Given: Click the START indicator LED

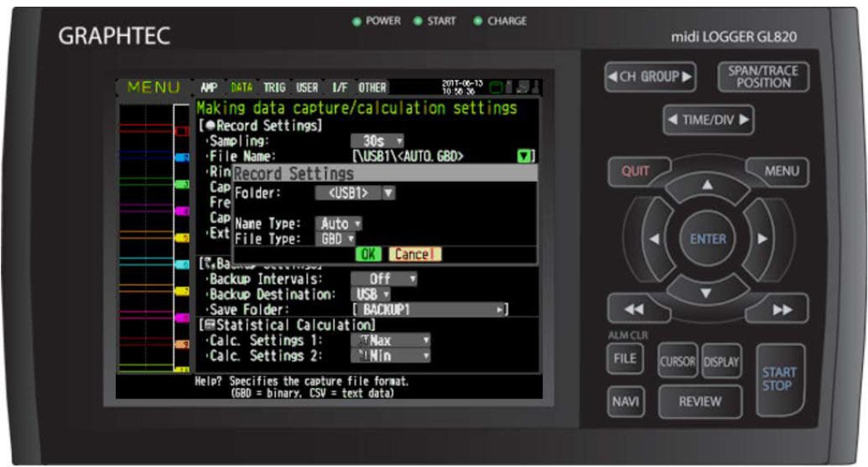Looking at the screenshot, I should tap(418, 21).
